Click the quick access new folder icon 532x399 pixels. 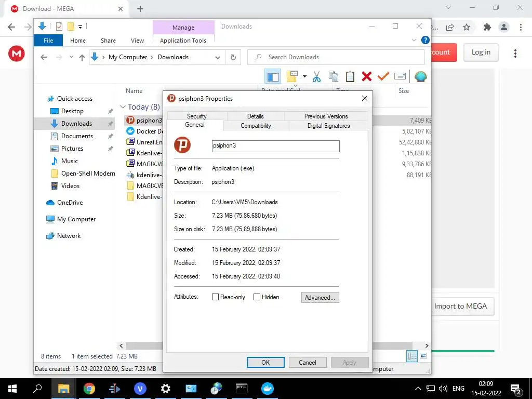coord(71,26)
